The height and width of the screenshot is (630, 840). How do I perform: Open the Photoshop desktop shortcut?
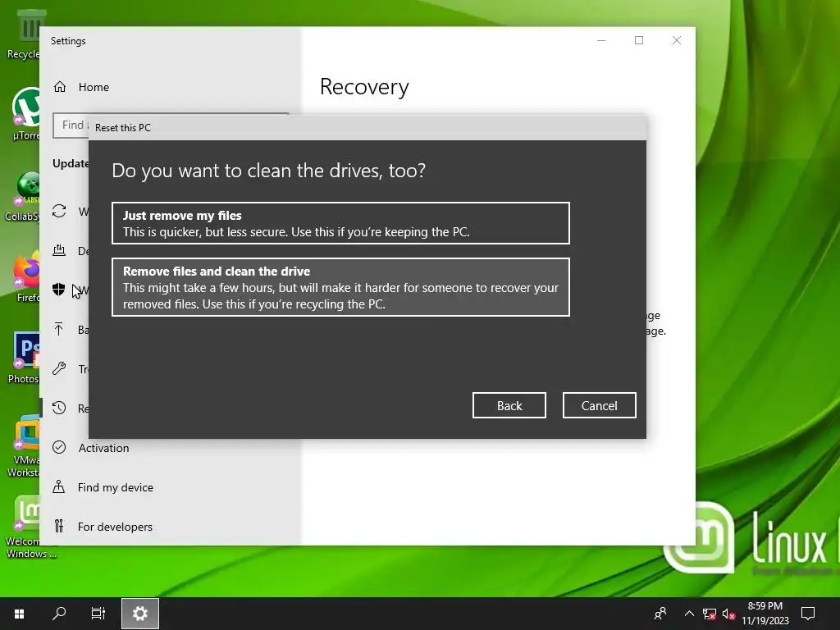(25, 358)
